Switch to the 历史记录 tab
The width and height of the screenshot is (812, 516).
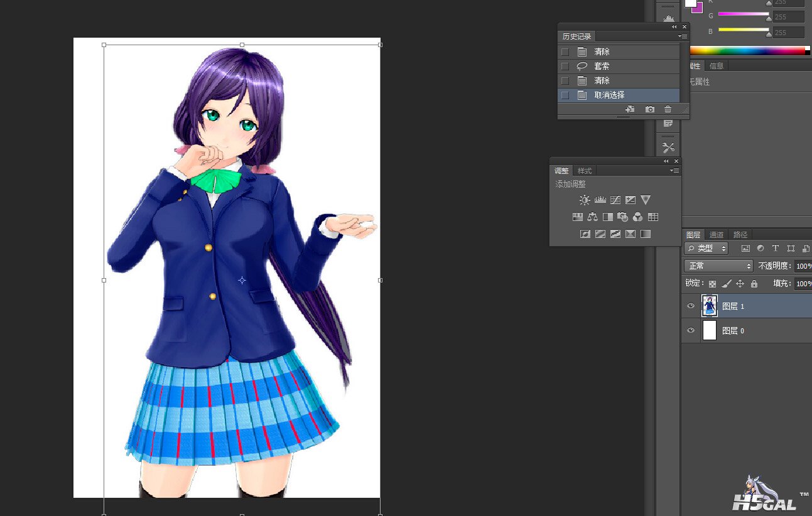[x=577, y=36]
